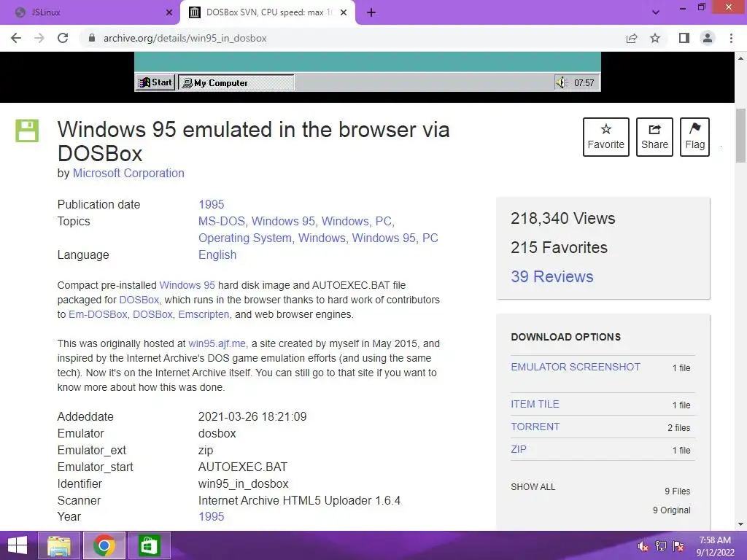This screenshot has height=560, width=747.
Task: Open the Share button beside Favorite
Action: click(x=654, y=137)
